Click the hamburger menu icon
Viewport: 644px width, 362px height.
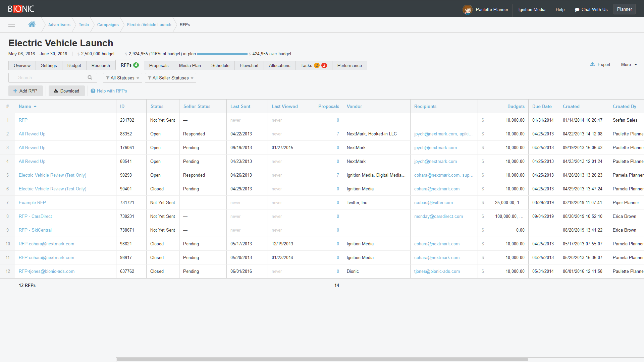coord(12,24)
